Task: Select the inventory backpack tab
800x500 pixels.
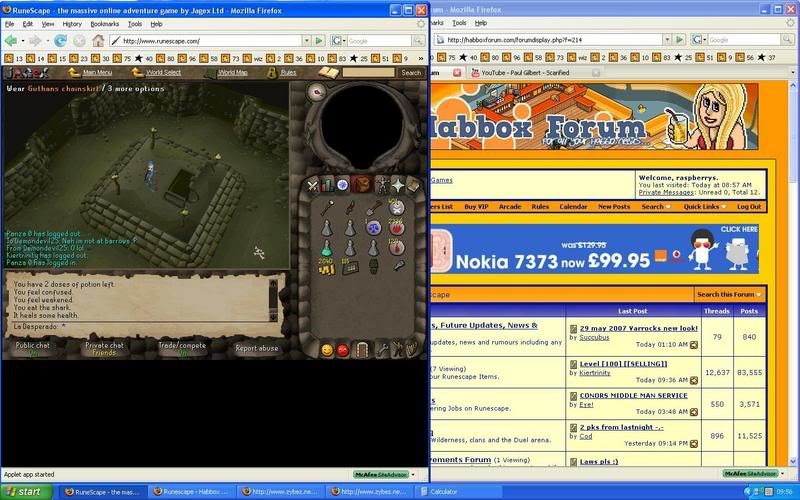Action: (x=362, y=184)
